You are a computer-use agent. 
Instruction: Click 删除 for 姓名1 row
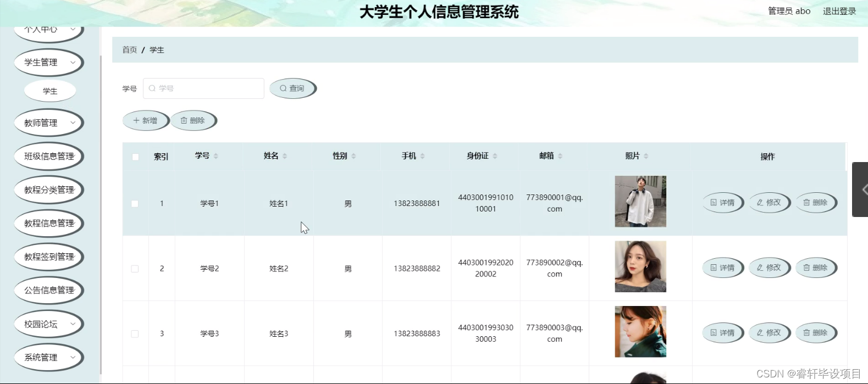coord(816,203)
